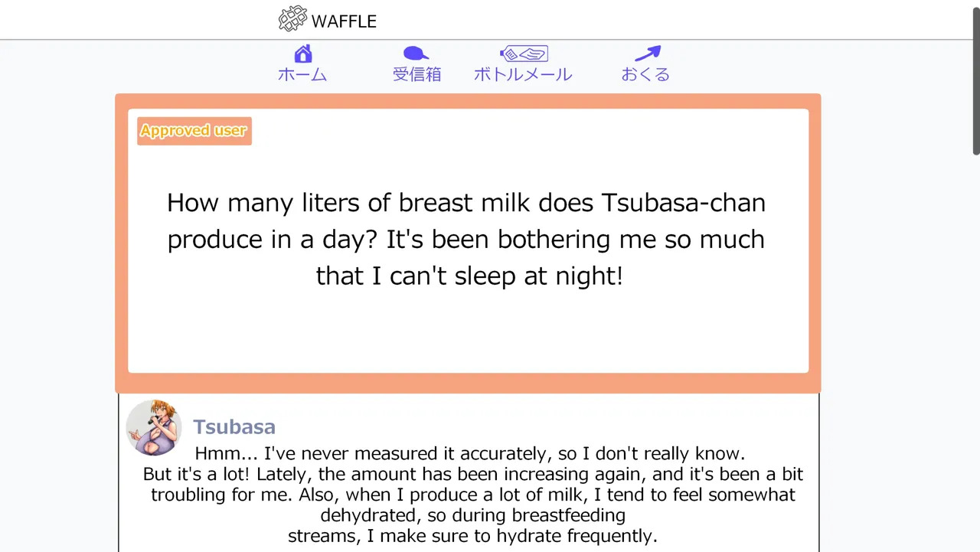Click the speech bubble inbox icon
This screenshot has width=980, height=552.
coord(416,54)
